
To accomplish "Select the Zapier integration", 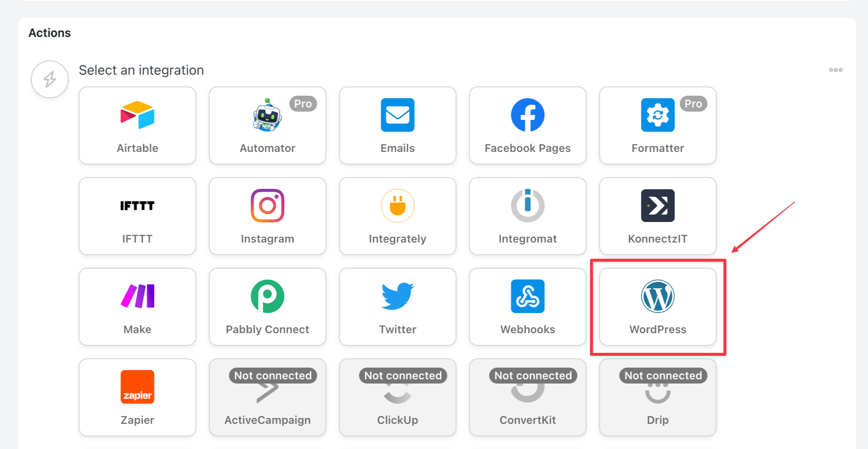I will pyautogui.click(x=137, y=397).
